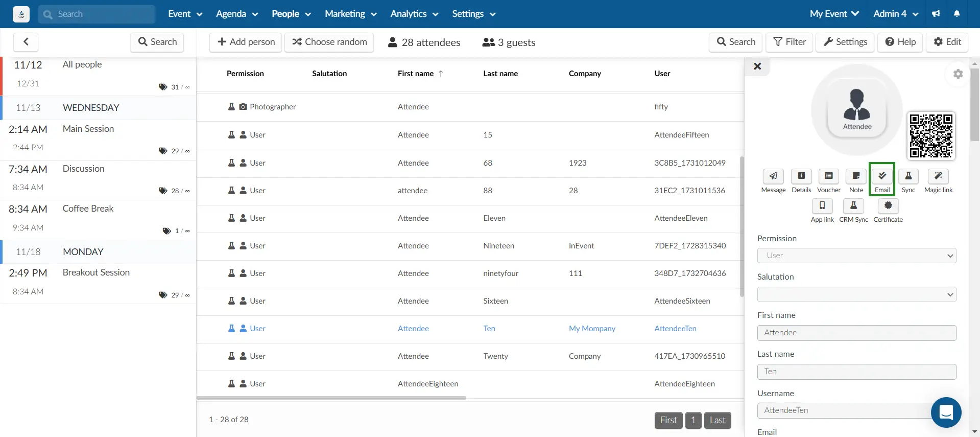The image size is (980, 437).
Task: Click the top bar search field
Action: pos(97,14)
